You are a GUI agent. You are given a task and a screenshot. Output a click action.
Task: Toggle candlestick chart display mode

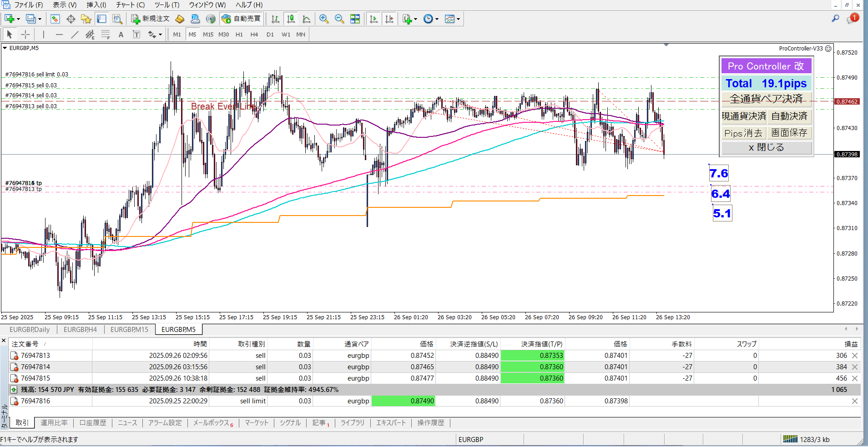pos(291,19)
